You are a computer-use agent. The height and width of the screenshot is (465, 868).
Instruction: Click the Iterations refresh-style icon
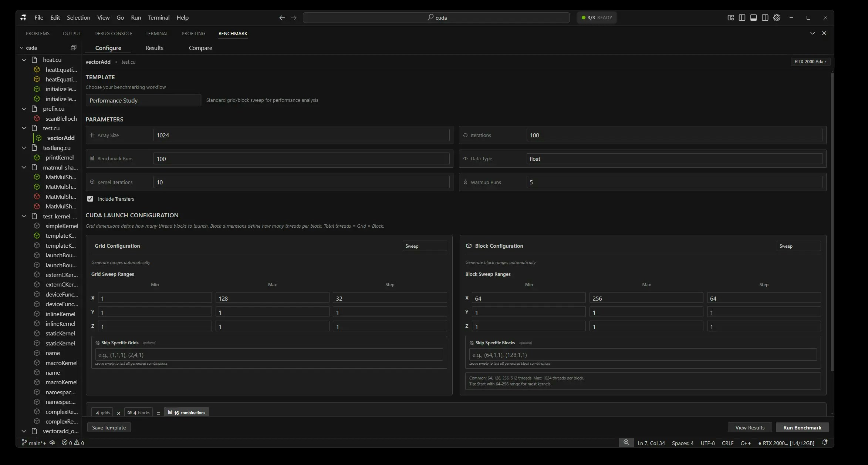click(465, 135)
